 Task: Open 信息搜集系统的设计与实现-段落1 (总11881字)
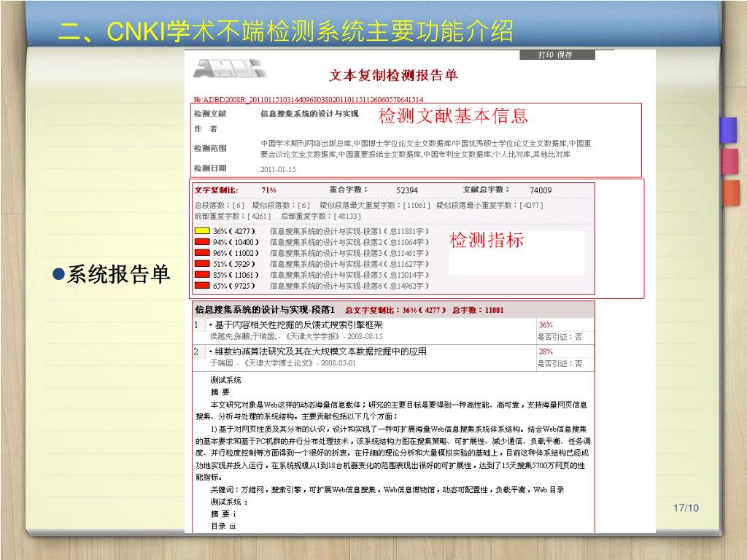(349, 231)
